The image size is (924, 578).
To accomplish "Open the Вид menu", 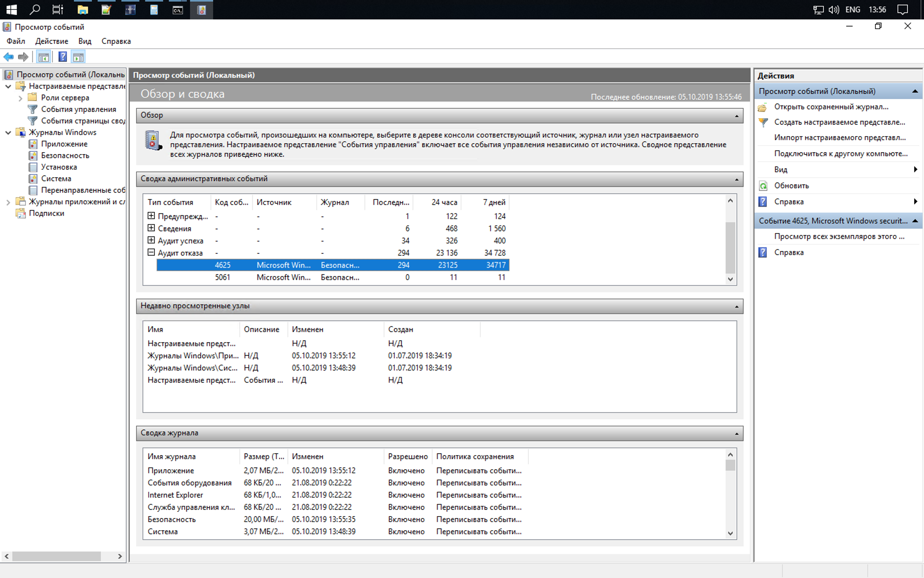I will click(x=85, y=41).
